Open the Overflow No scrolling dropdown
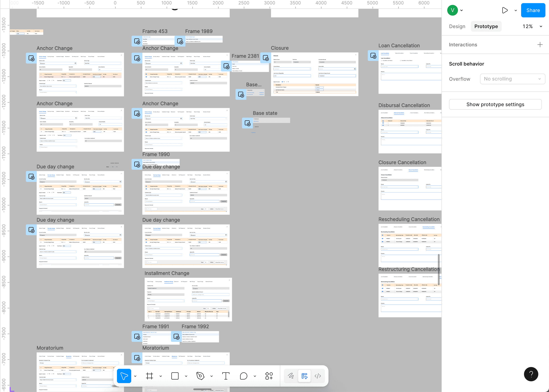The width and height of the screenshot is (549, 392). point(512,79)
